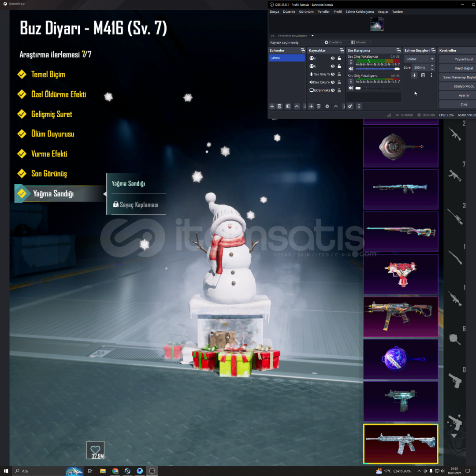The image size is (476, 476).
Task: Click Sanal Kamerayı Başlat button
Action: pos(458,77)
